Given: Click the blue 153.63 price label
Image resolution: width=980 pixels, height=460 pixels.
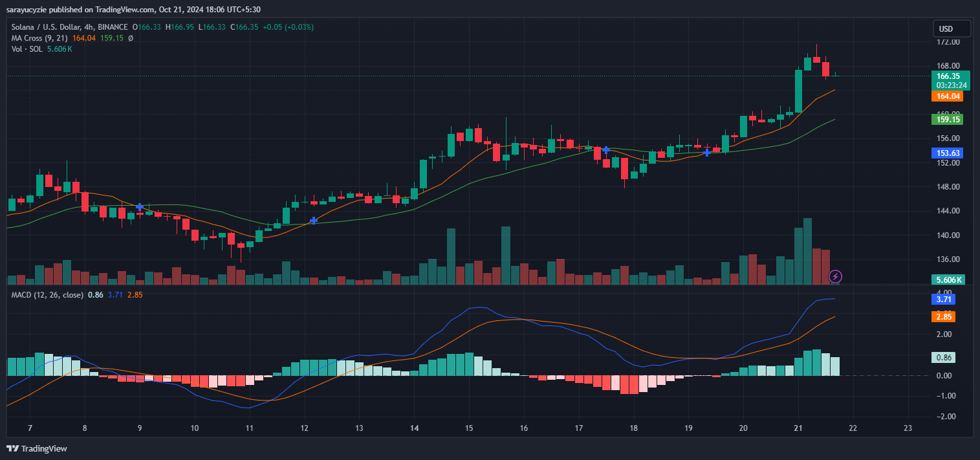Looking at the screenshot, I should click(x=947, y=153).
